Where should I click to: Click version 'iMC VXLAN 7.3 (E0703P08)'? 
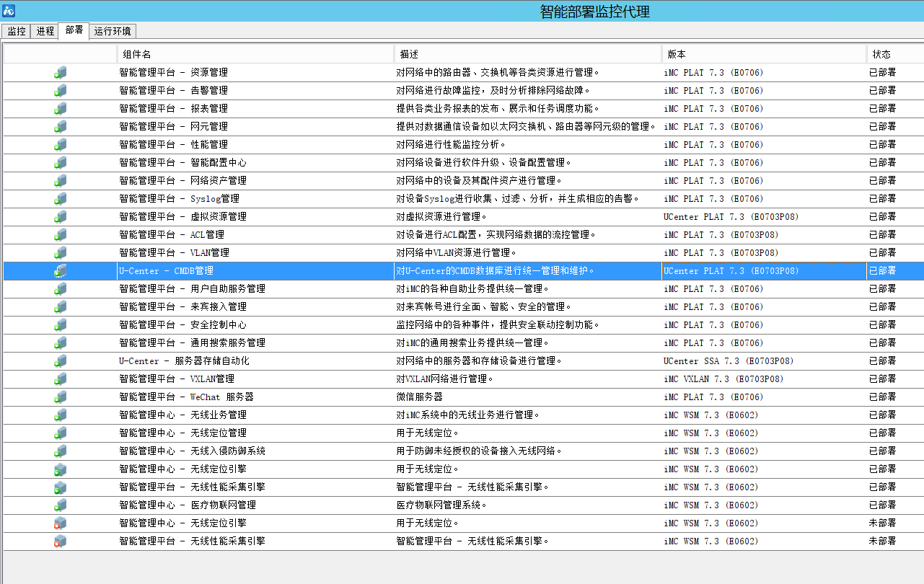point(723,379)
